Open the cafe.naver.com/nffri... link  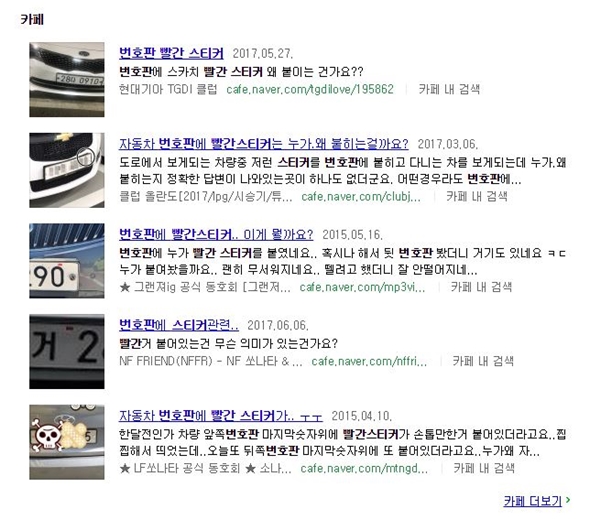(x=369, y=361)
